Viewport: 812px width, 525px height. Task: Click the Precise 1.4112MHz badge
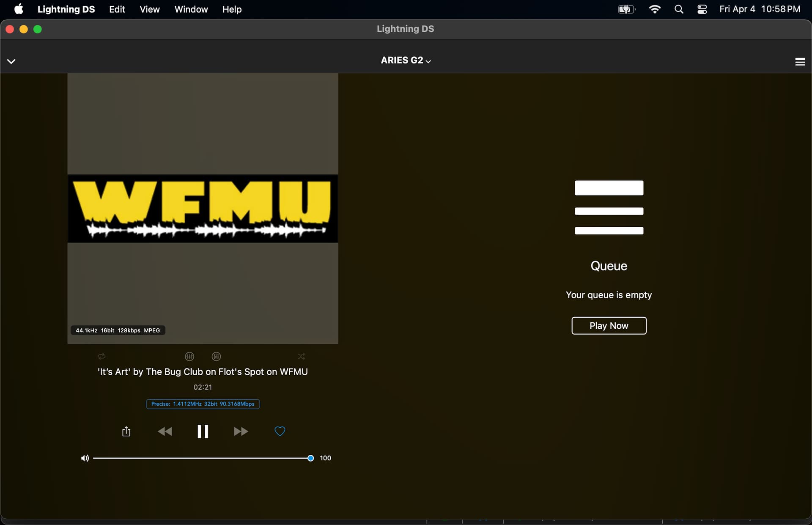(203, 404)
